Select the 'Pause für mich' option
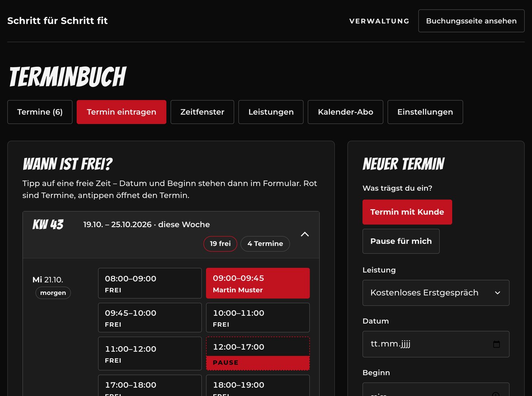Screen dimensions: 532x396 click(x=401, y=241)
